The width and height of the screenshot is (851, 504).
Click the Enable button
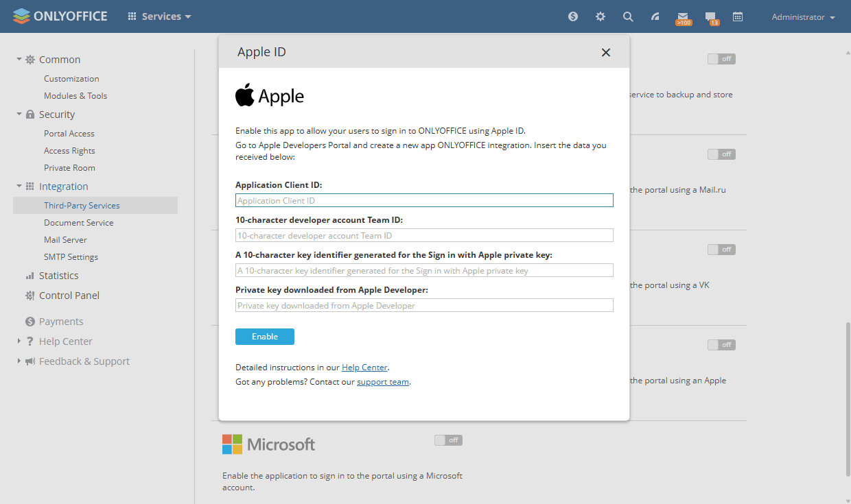point(265,337)
